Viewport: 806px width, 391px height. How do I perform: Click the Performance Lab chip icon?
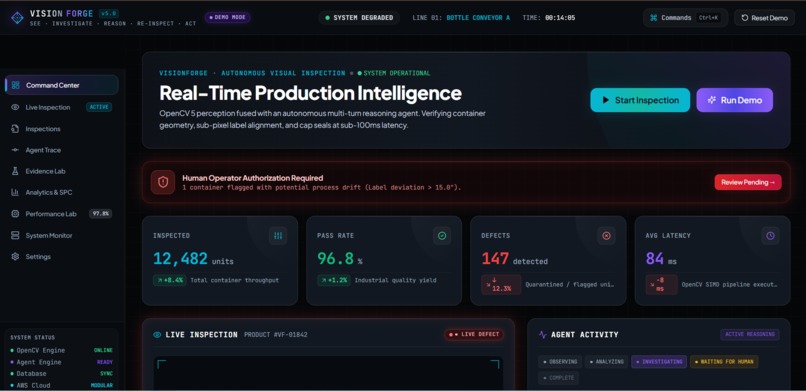[15, 214]
